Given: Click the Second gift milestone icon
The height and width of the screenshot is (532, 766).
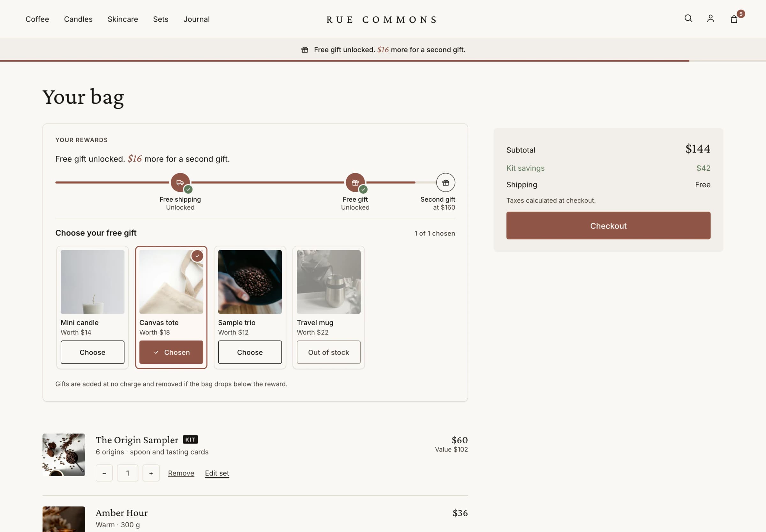Looking at the screenshot, I should coord(446,182).
